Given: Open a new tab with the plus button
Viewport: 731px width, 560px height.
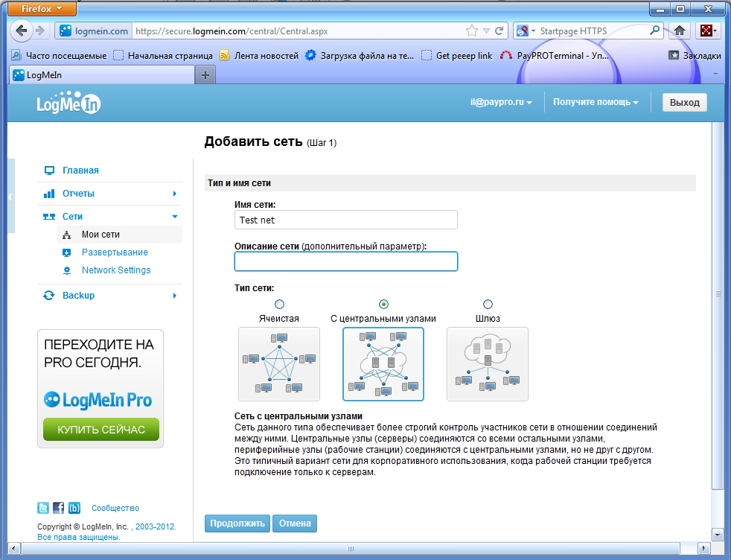Looking at the screenshot, I should [x=205, y=74].
